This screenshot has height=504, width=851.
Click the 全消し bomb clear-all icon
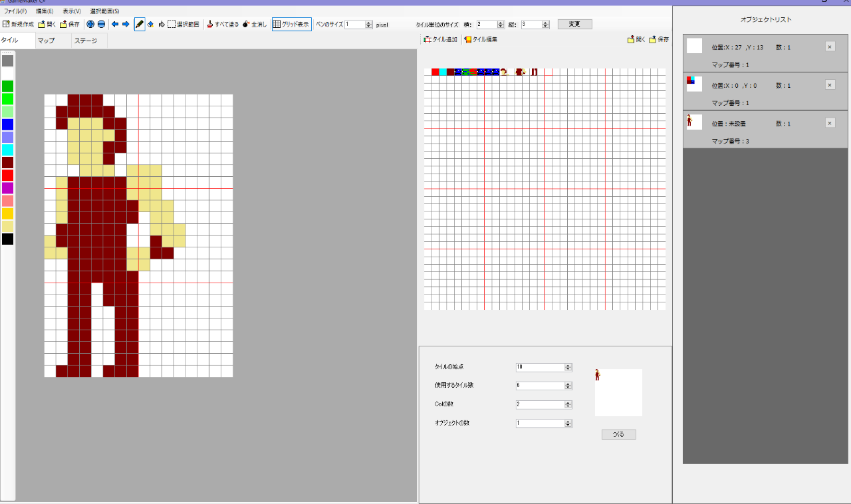(255, 24)
